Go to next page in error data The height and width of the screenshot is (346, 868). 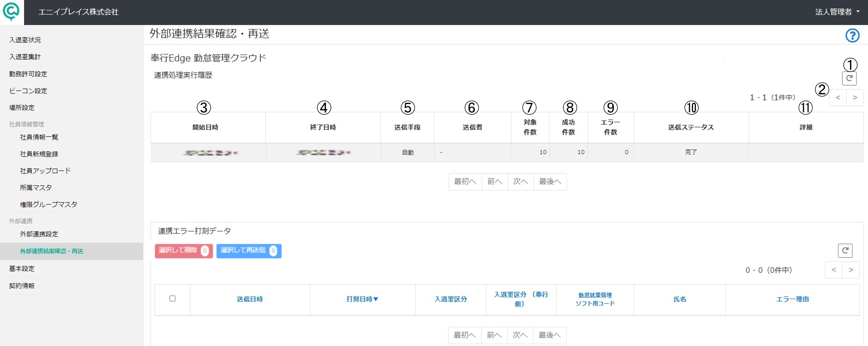click(x=851, y=270)
